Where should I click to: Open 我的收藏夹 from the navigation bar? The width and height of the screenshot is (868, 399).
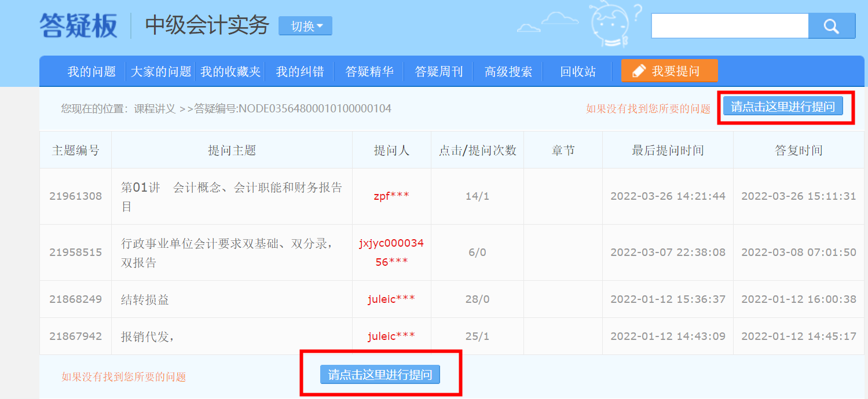coord(230,70)
